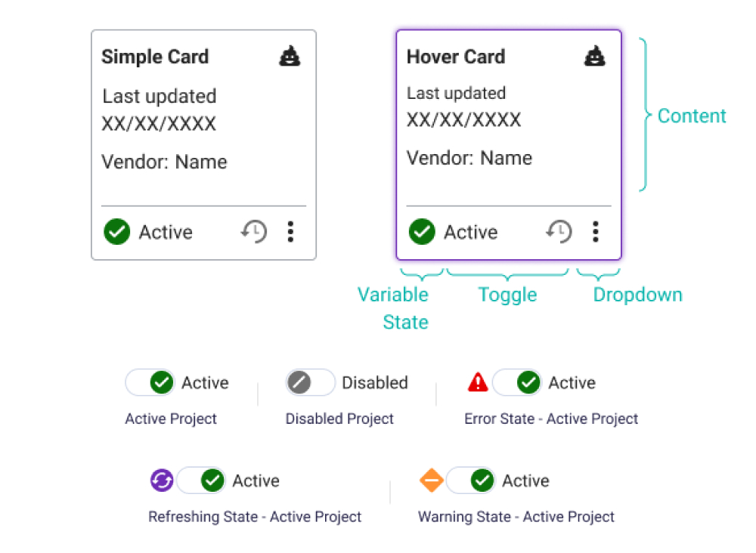Click the purple refreshing state icon
The height and width of the screenshot is (553, 756).
click(162, 480)
